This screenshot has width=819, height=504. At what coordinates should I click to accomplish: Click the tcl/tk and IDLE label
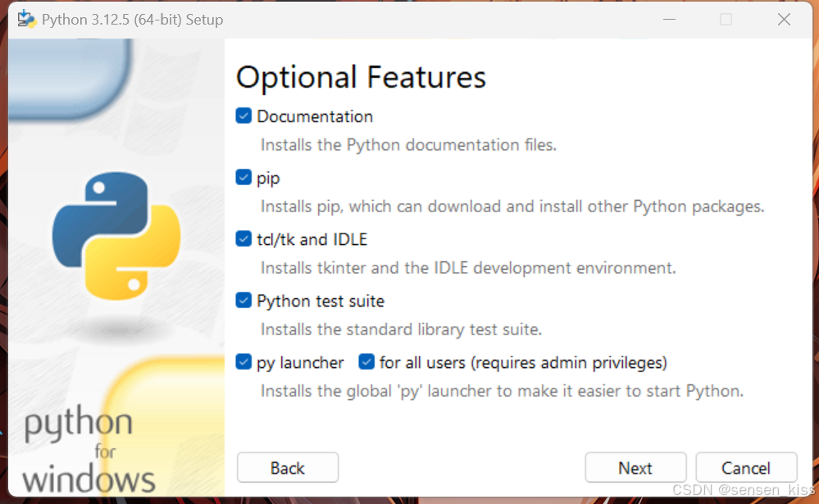coord(312,238)
